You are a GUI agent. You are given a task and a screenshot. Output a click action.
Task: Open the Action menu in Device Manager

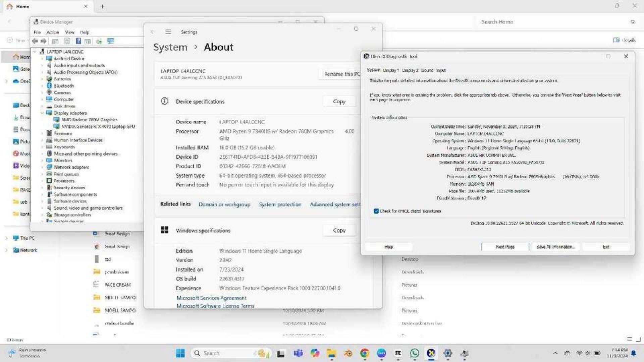coord(53,32)
